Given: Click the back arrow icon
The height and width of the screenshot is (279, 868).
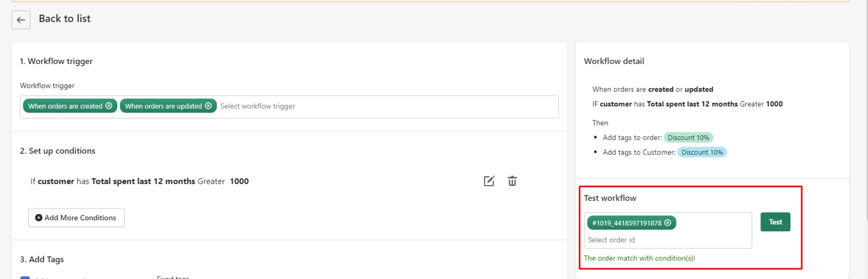Looking at the screenshot, I should click(21, 20).
